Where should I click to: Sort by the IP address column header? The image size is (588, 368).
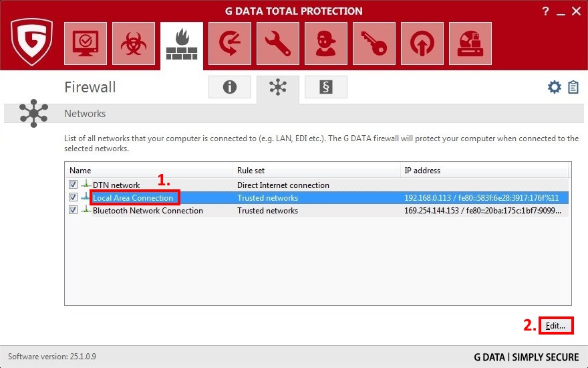pyautogui.click(x=484, y=171)
